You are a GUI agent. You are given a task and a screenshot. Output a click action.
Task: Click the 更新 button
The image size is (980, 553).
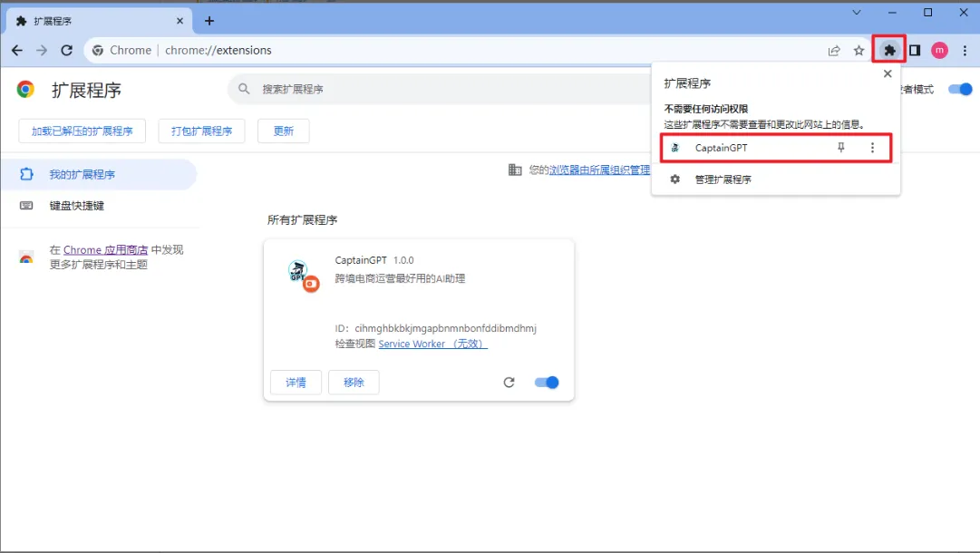tap(283, 131)
